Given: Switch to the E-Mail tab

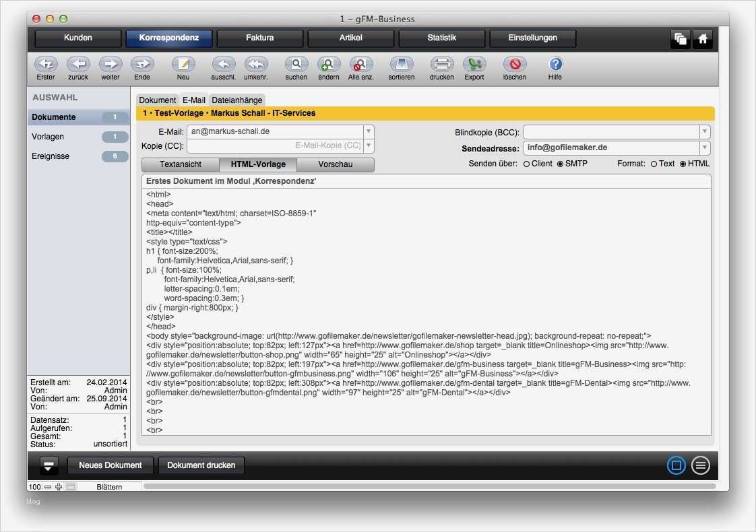Looking at the screenshot, I should [x=194, y=100].
